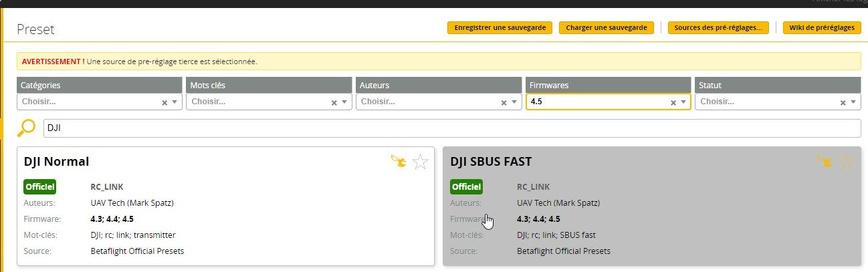Image resolution: width=868 pixels, height=272 pixels.
Task: Open the Auteurs dropdown list
Action: [514, 102]
